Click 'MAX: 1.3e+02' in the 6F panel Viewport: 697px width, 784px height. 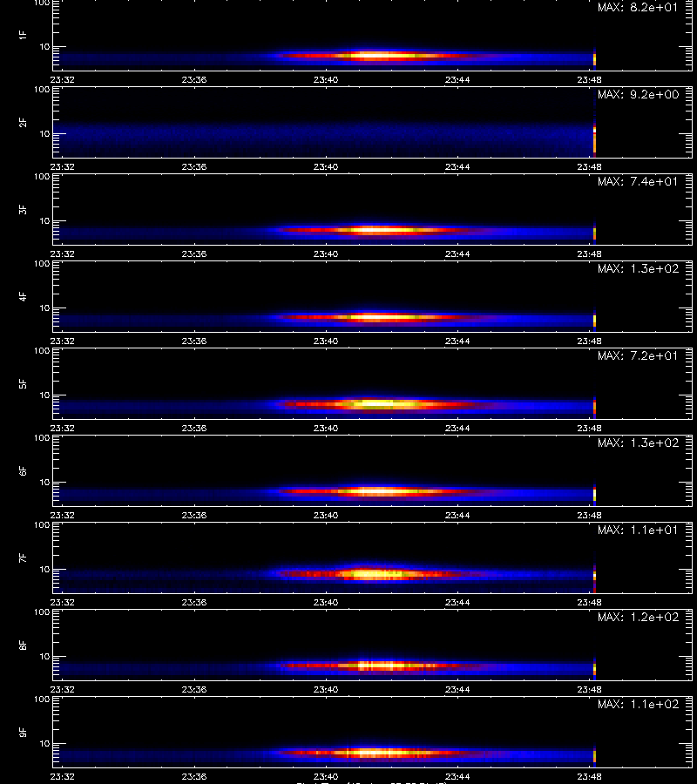638,443
